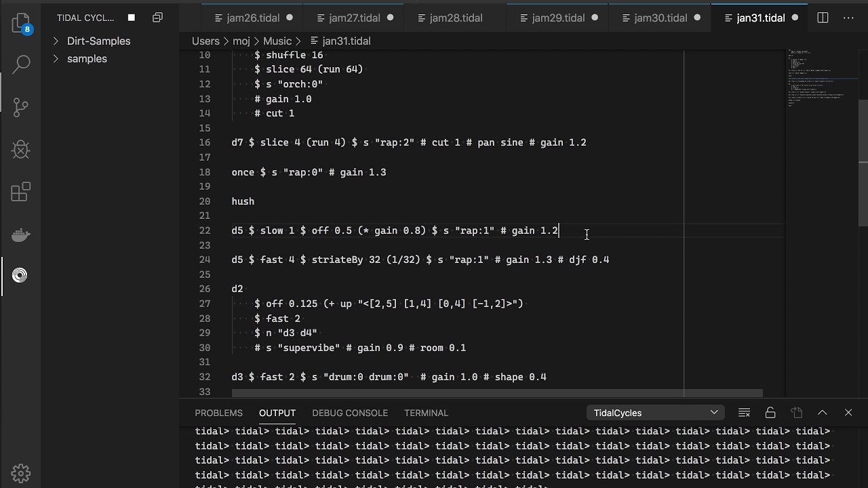868x488 pixels.
Task: Clear the output panel
Action: point(744,413)
